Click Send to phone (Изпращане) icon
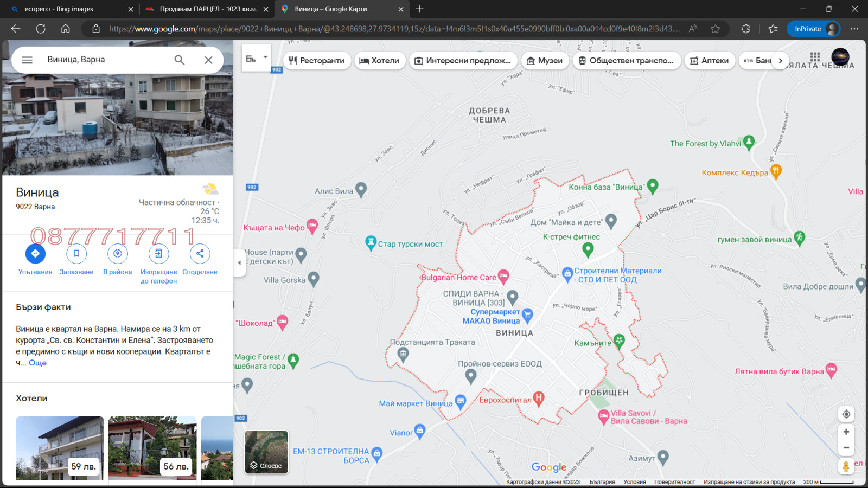 pyautogui.click(x=158, y=253)
